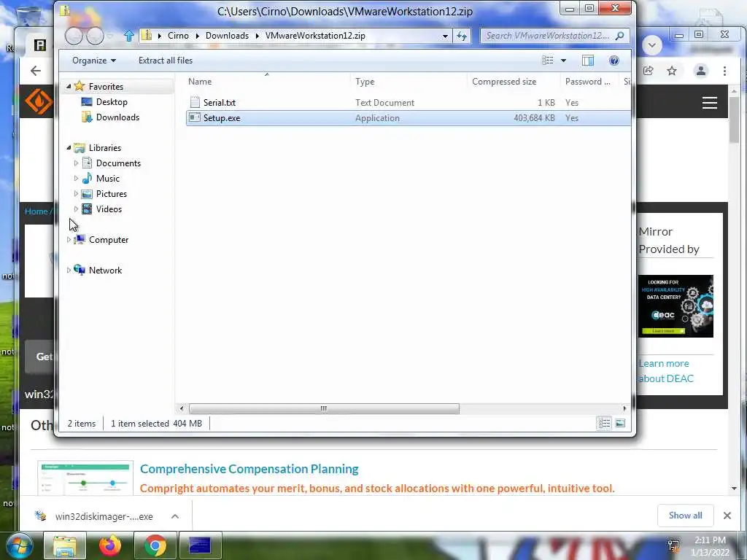Select Favorites in navigation pane
The width and height of the screenshot is (747, 560).
point(106,87)
